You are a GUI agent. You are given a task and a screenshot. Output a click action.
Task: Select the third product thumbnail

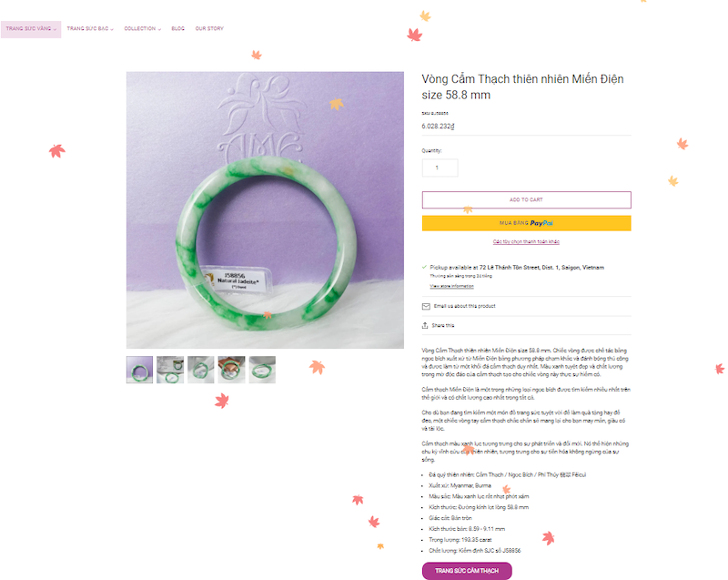pyautogui.click(x=201, y=370)
